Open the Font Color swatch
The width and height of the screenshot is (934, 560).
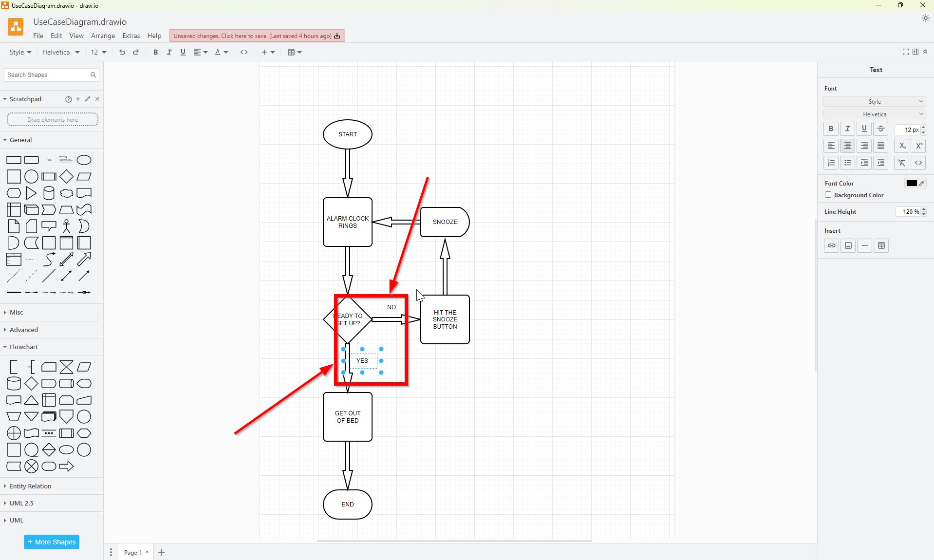coord(912,183)
